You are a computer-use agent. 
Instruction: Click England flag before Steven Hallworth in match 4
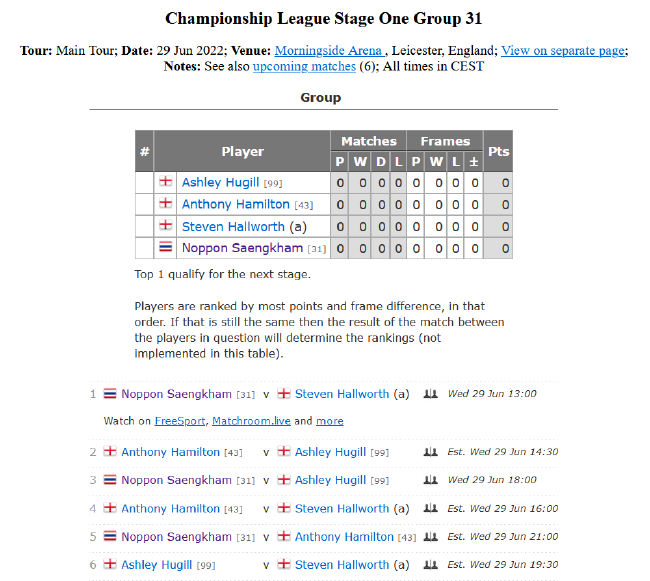coord(284,508)
